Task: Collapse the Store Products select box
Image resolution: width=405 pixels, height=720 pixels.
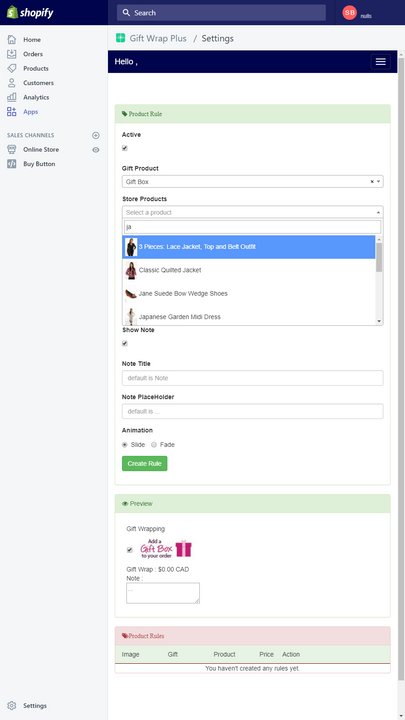Action: pos(253,212)
